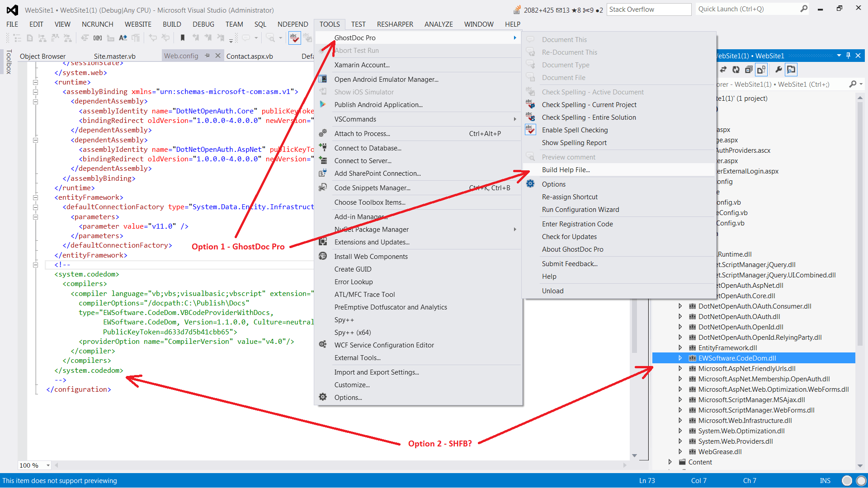Open the Toolbox side tab

pos(9,62)
